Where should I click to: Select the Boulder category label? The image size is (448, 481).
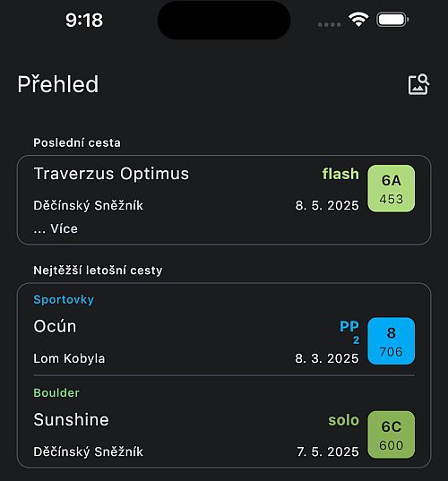tap(56, 393)
